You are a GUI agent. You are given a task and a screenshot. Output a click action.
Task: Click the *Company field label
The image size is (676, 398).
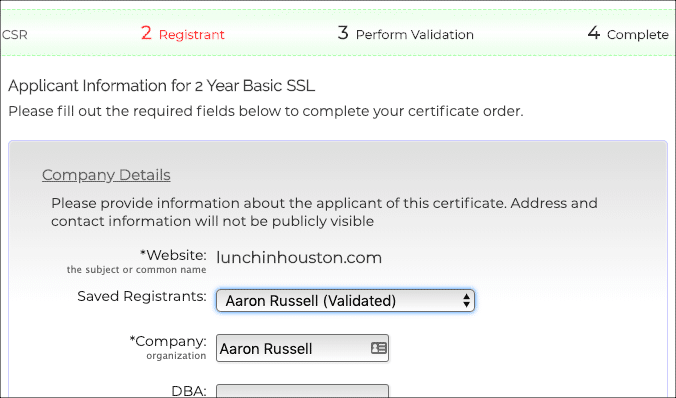pyautogui.click(x=168, y=341)
